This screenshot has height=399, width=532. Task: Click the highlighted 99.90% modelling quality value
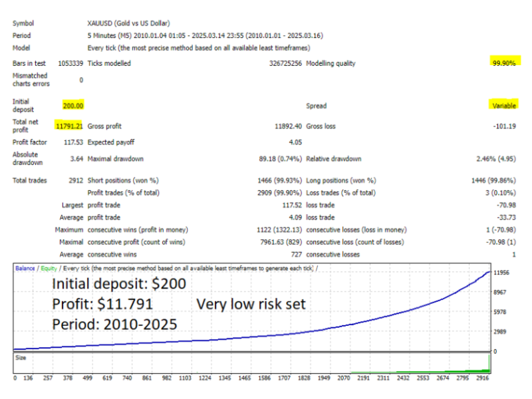point(503,63)
